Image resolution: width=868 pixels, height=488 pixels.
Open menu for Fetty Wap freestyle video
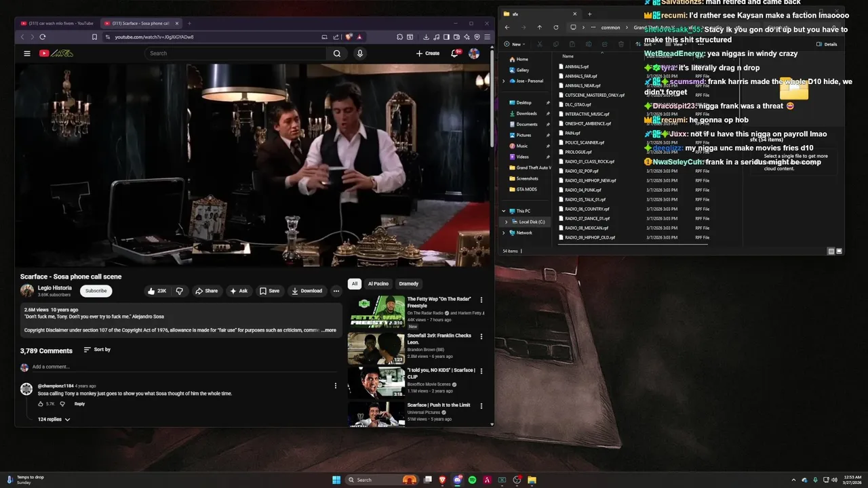coord(481,300)
